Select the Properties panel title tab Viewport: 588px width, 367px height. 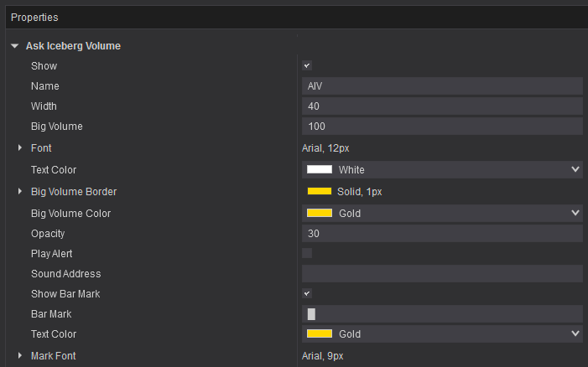click(x=34, y=18)
